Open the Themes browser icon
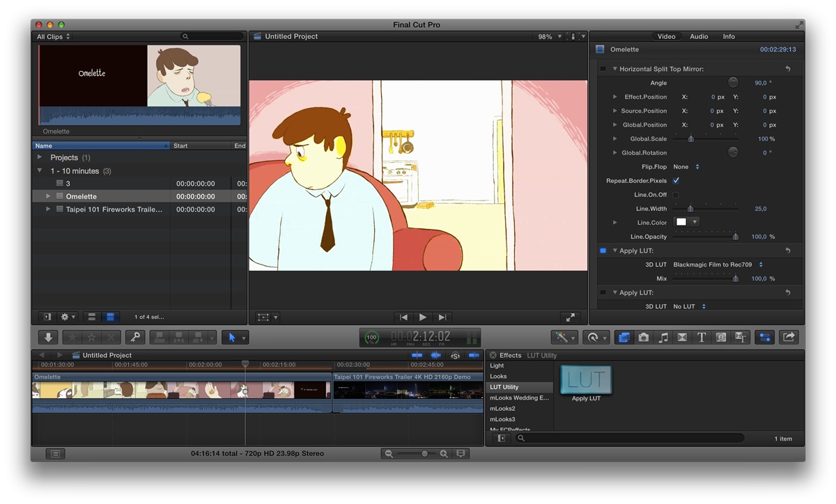Image resolution: width=836 pixels, height=504 pixels. (741, 337)
